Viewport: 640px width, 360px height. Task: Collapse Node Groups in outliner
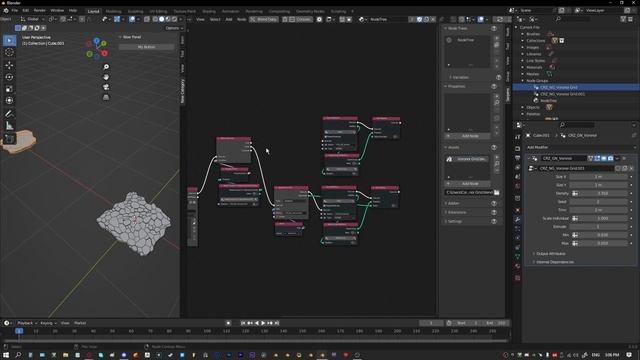pyautogui.click(x=522, y=81)
